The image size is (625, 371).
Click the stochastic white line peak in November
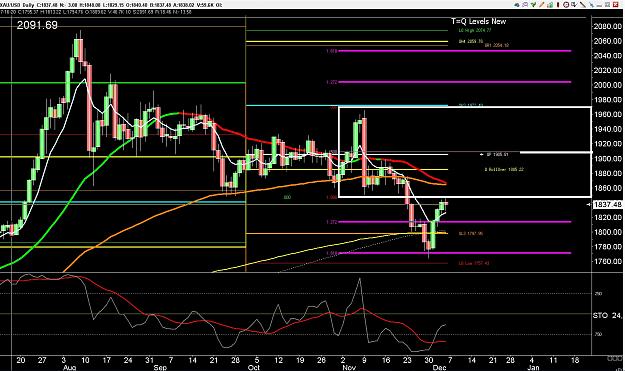360,279
